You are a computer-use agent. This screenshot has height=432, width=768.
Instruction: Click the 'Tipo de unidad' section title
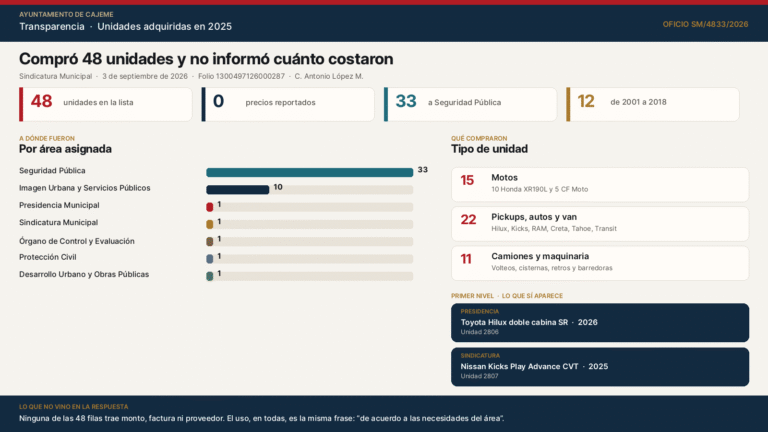(489, 149)
